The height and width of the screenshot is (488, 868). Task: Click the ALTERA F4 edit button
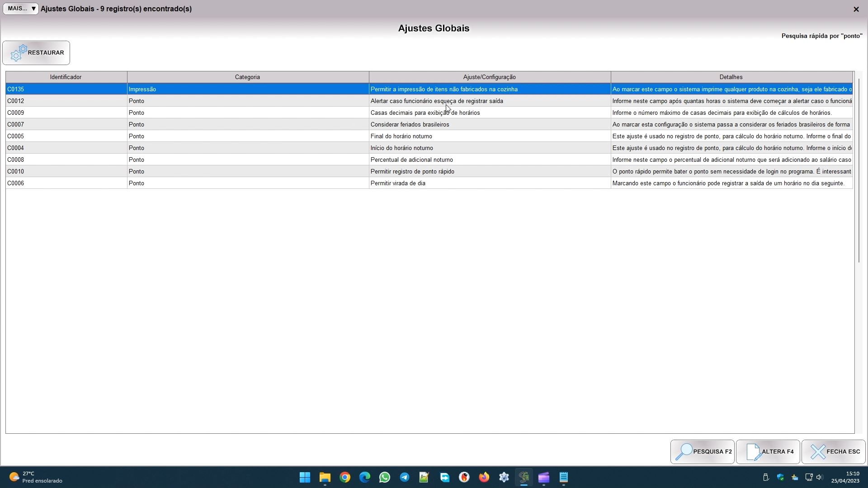tap(768, 452)
